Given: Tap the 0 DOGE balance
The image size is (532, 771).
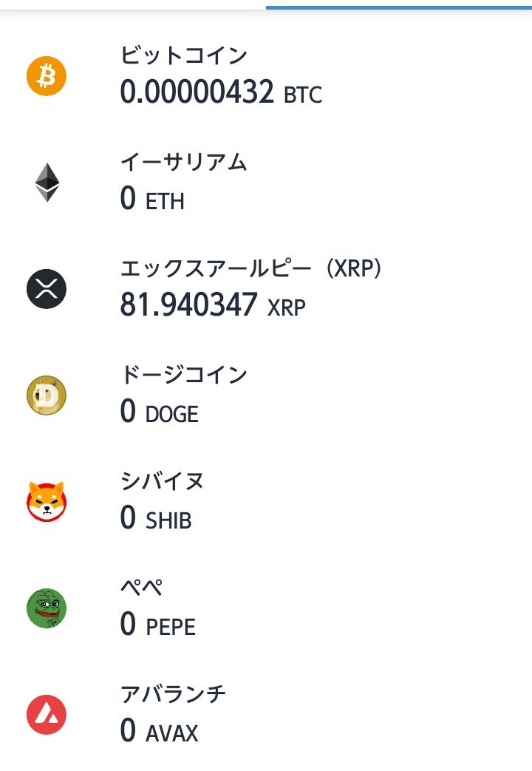Looking at the screenshot, I should (x=160, y=412).
